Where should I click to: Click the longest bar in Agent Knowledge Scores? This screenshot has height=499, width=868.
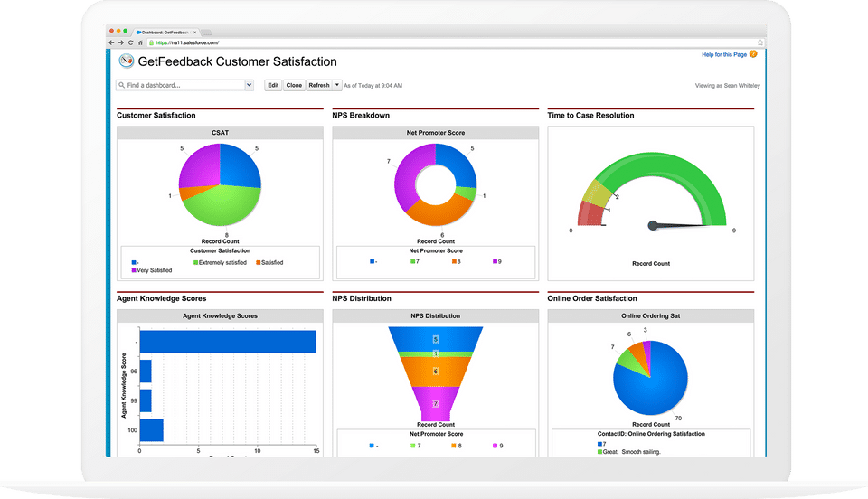click(x=228, y=342)
